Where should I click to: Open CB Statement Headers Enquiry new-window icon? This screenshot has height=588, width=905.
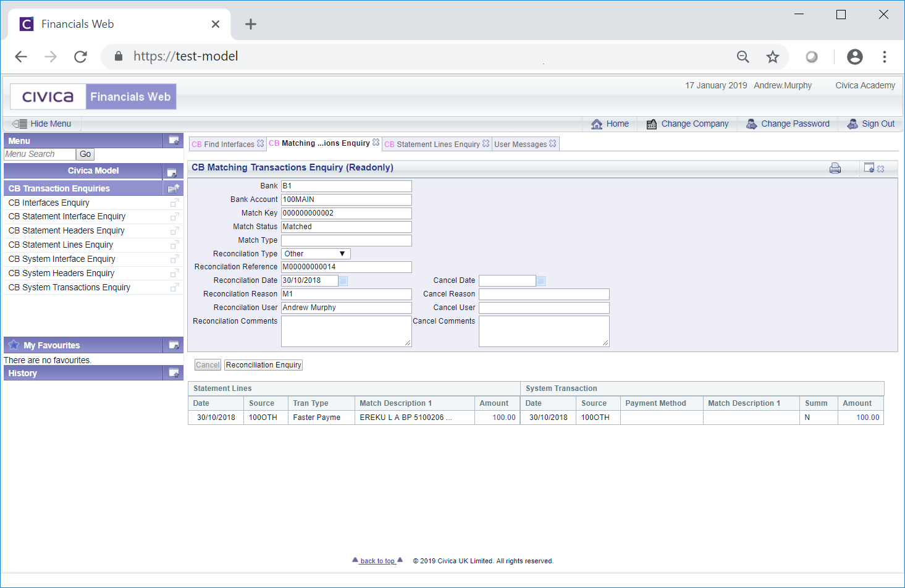tap(175, 231)
